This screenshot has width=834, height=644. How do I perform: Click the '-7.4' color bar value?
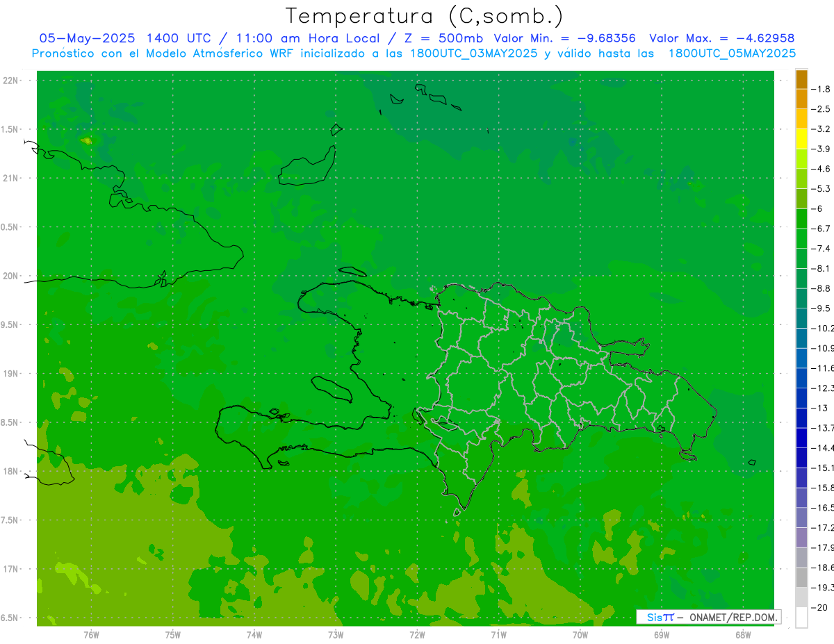pos(821,249)
